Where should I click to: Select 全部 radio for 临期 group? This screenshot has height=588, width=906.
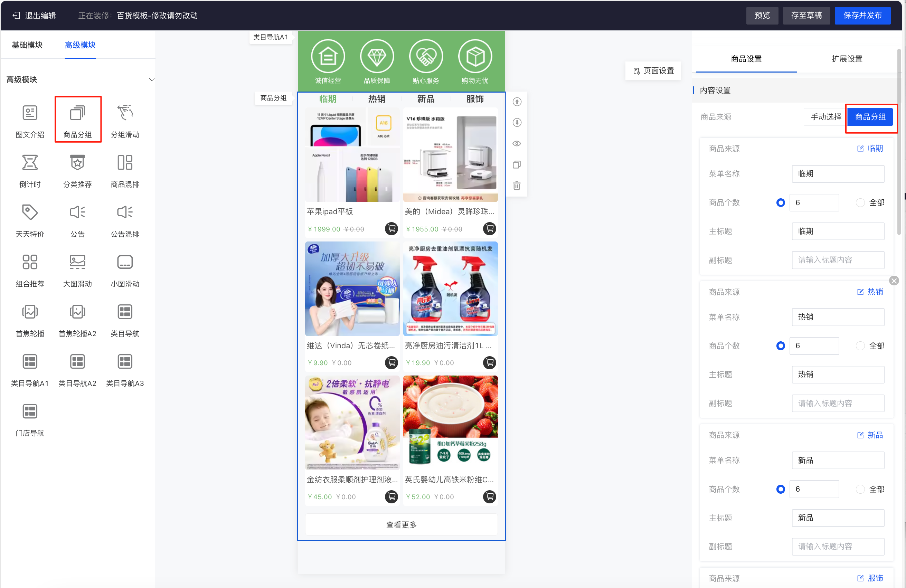click(x=860, y=202)
